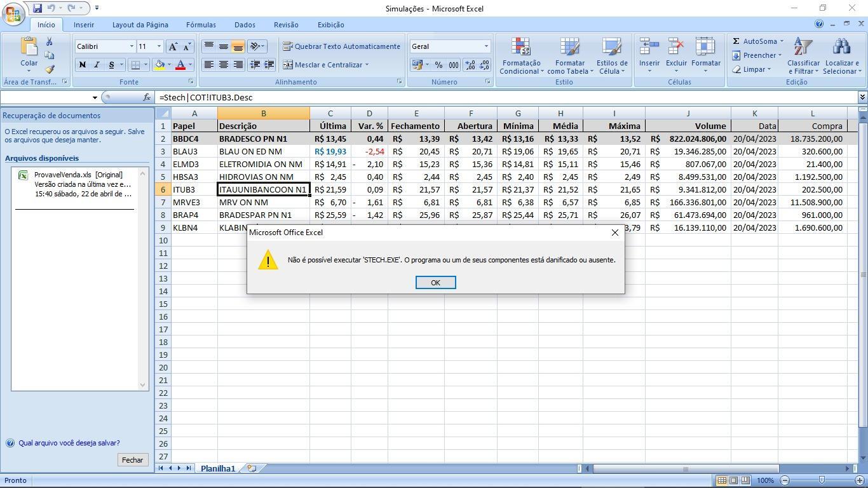Open the Calibri font name dropdown
868x488 pixels.
click(x=132, y=46)
